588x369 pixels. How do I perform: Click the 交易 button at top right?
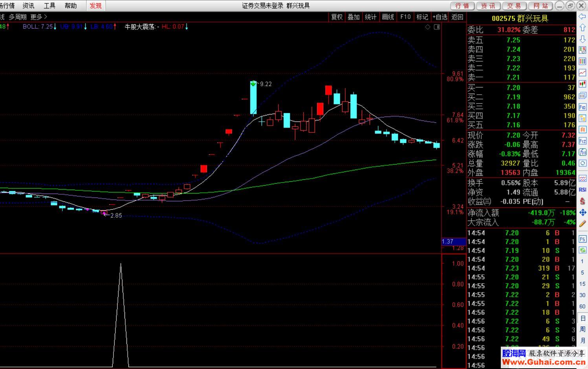pos(514,5)
